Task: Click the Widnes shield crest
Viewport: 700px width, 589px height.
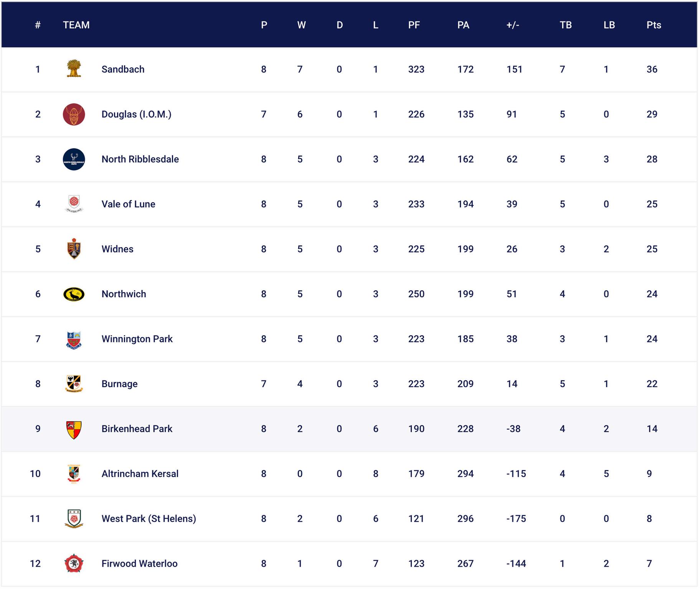Action: tap(74, 249)
